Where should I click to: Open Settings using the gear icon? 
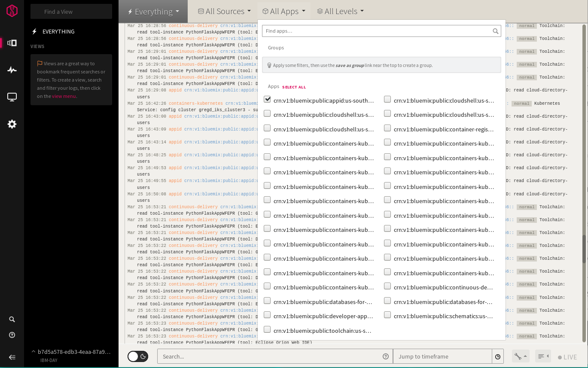(x=12, y=124)
